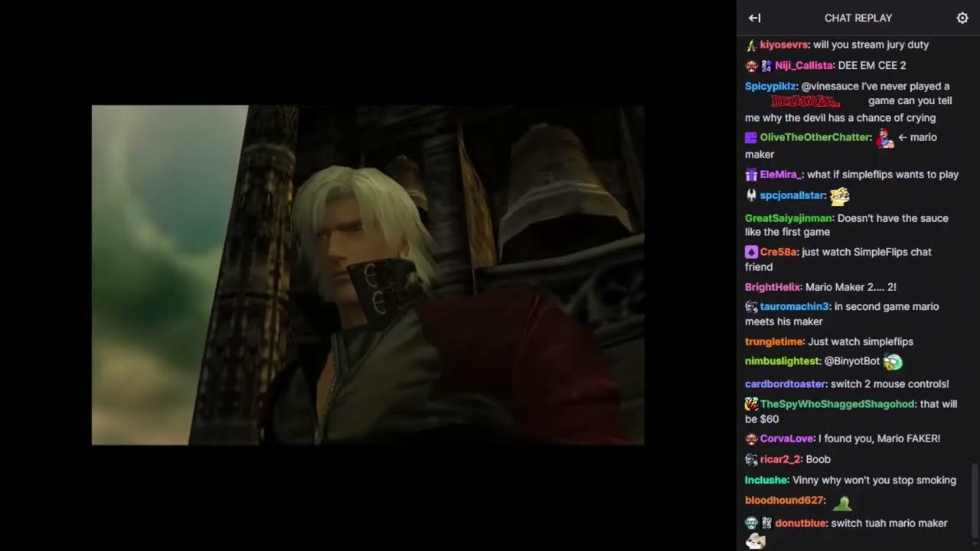980x551 pixels.
Task: Collapse the chat replay panel
Action: click(755, 18)
